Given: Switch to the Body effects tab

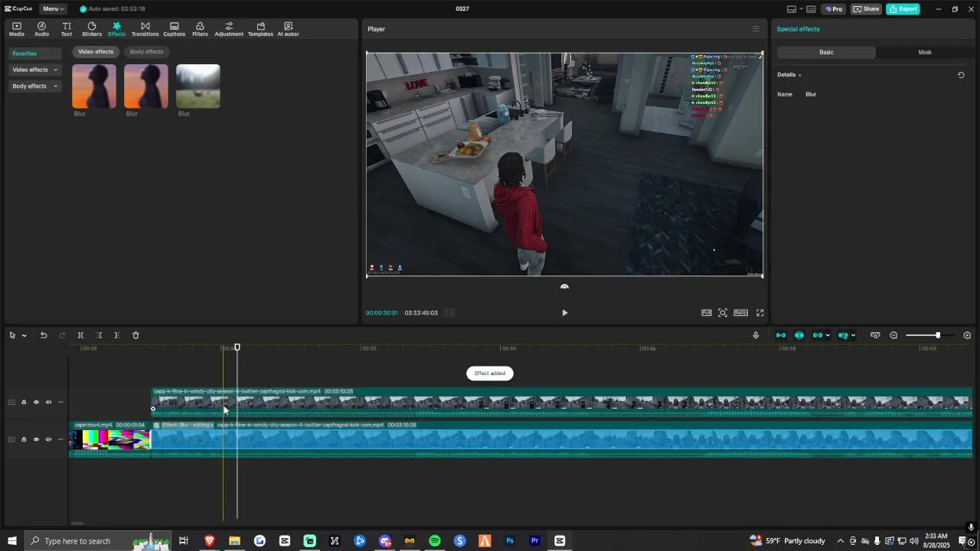Looking at the screenshot, I should [x=146, y=52].
